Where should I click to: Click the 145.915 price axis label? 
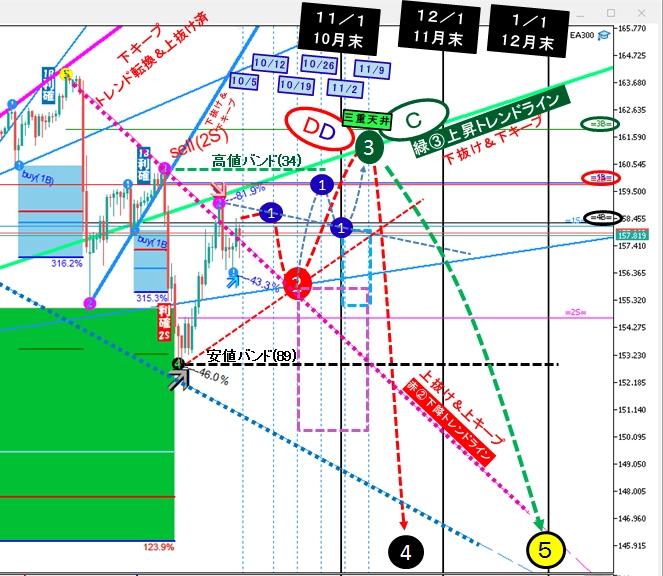pyautogui.click(x=632, y=546)
